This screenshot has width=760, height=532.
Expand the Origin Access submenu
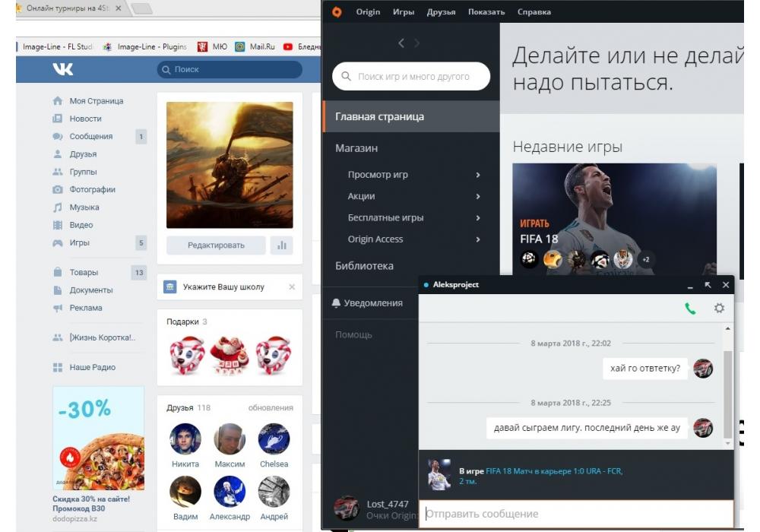478,239
